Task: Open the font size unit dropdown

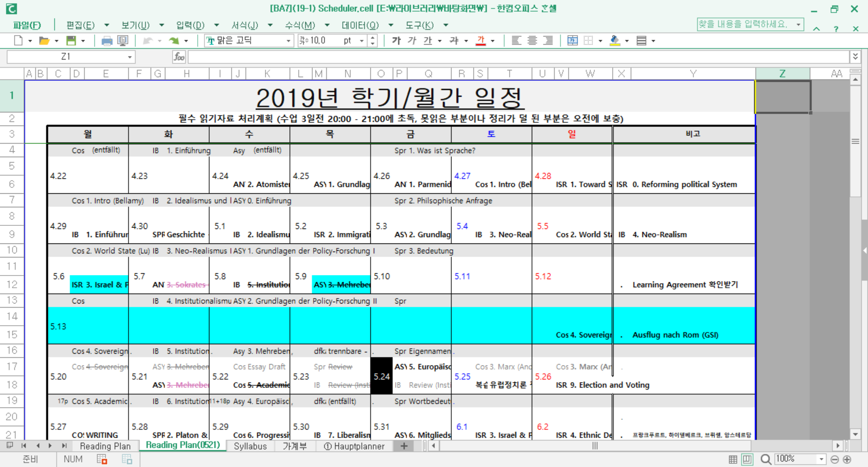Action: pos(362,41)
